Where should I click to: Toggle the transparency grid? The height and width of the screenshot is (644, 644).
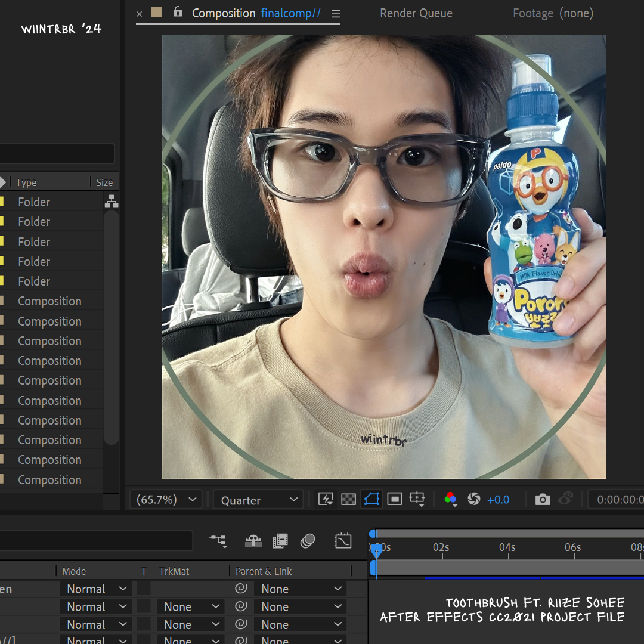pos(348,499)
